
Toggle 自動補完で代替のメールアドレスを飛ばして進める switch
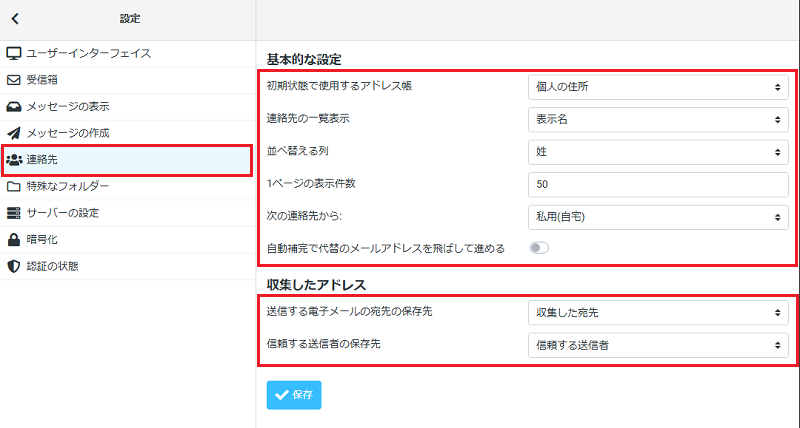(x=539, y=248)
